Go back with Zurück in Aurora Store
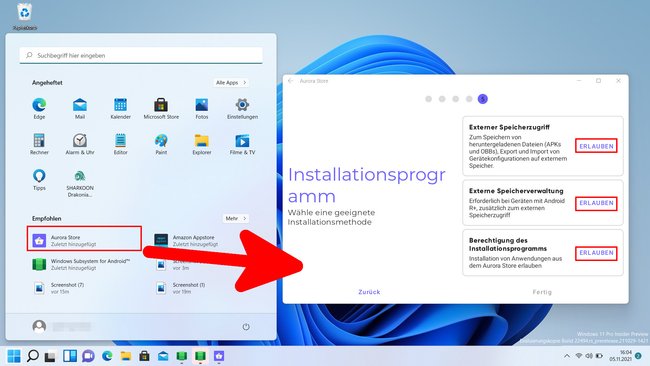 [x=369, y=292]
